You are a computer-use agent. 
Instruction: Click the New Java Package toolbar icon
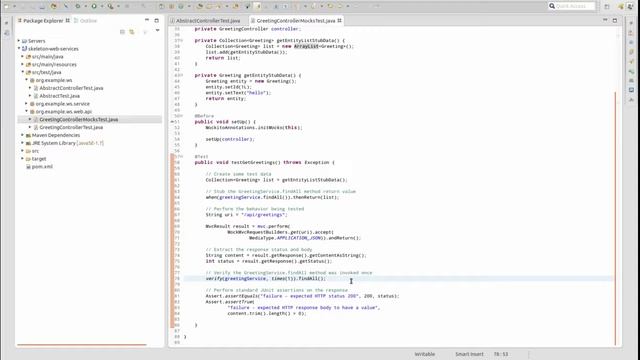pyautogui.click(x=171, y=6)
